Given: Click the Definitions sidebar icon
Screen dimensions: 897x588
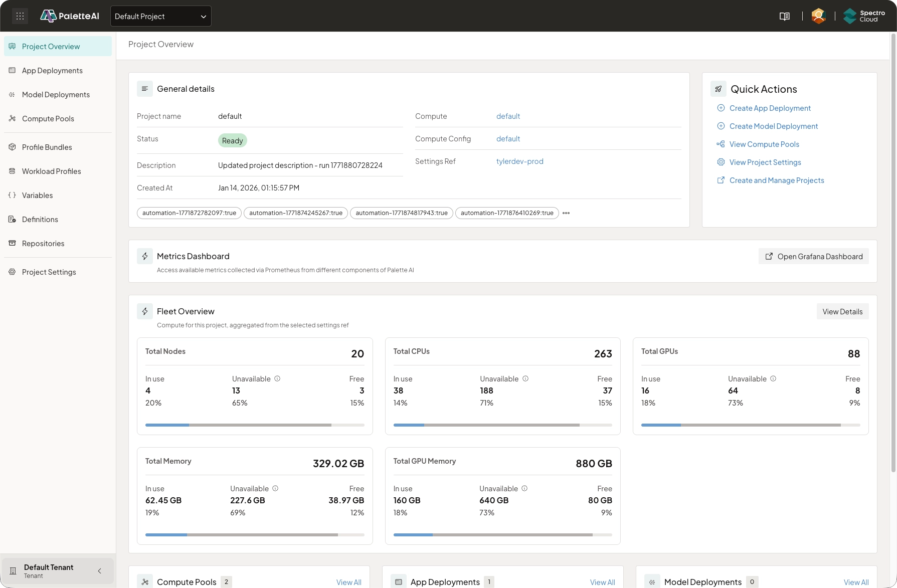Looking at the screenshot, I should point(12,219).
